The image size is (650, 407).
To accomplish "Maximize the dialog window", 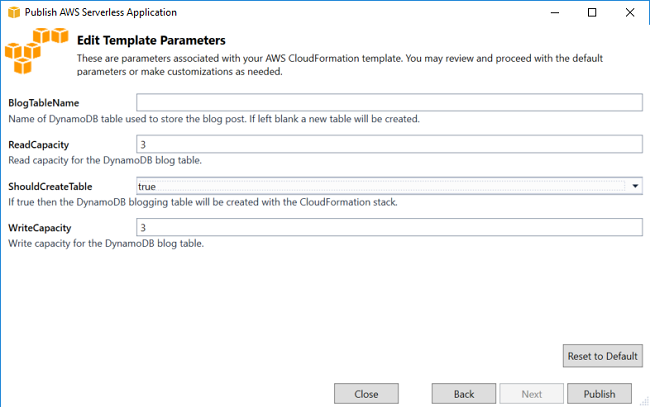I will tap(592, 12).
